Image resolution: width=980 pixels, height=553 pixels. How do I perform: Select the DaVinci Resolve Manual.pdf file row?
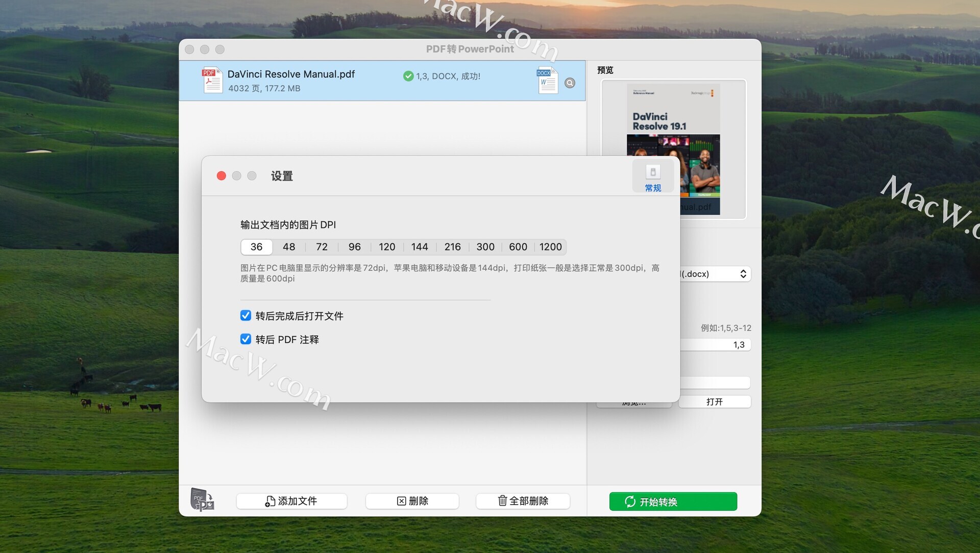pyautogui.click(x=382, y=81)
